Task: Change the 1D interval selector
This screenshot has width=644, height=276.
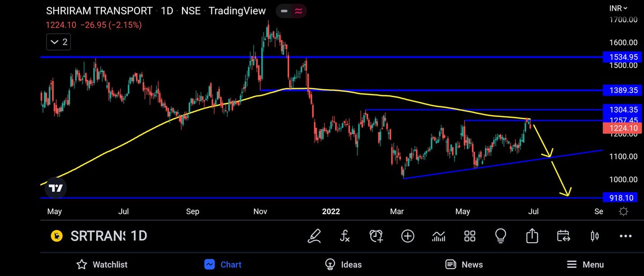Action: (x=139, y=236)
